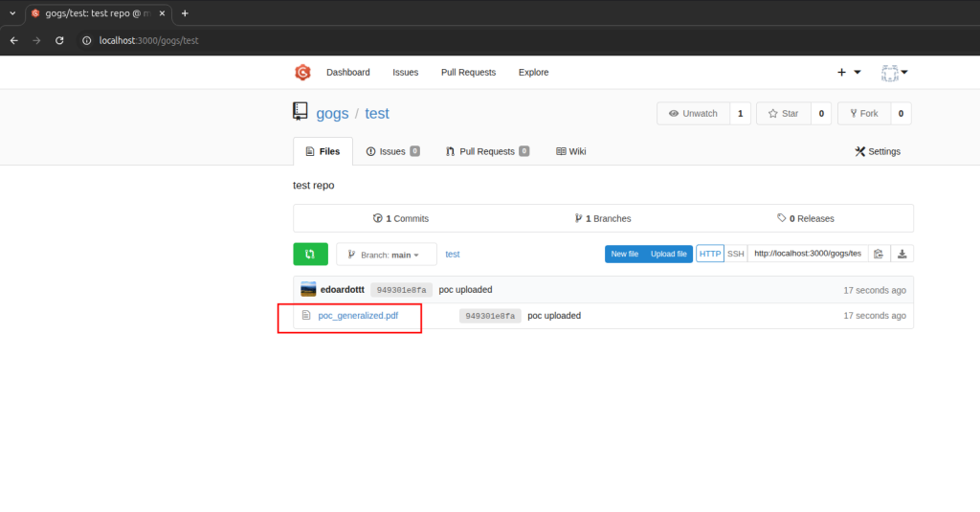Reload the page
The height and width of the screenshot is (512, 980).
(x=59, y=40)
